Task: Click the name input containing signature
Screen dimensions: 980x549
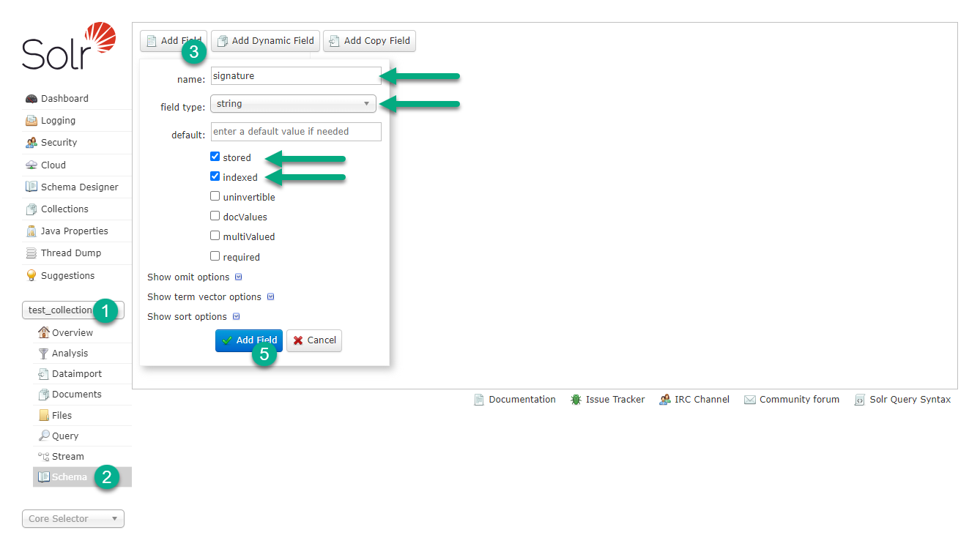Action: [296, 75]
